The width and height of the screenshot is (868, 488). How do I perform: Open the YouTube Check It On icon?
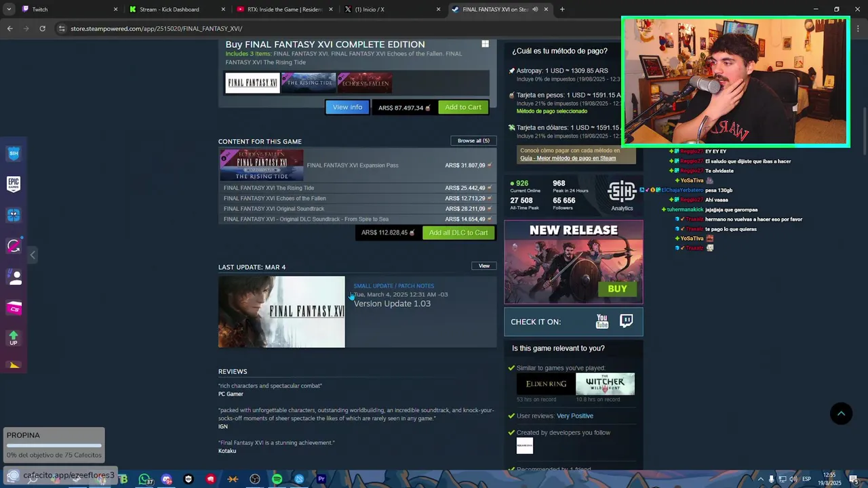[x=602, y=321]
